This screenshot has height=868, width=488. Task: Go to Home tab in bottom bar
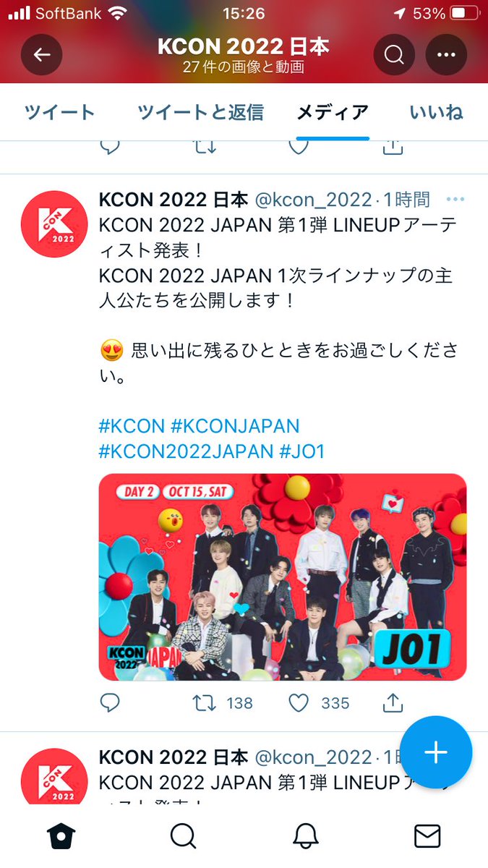(61, 836)
